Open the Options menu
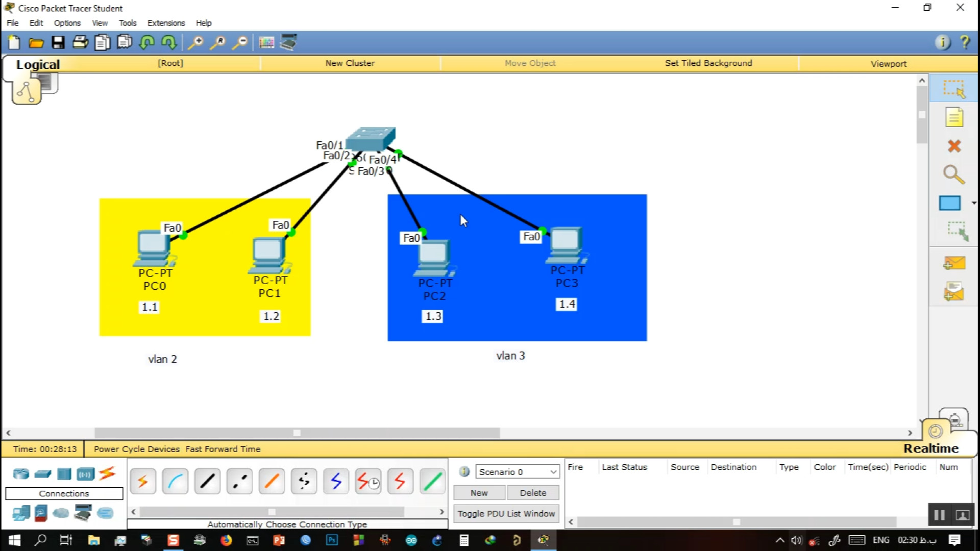The width and height of the screenshot is (980, 551). click(x=67, y=23)
